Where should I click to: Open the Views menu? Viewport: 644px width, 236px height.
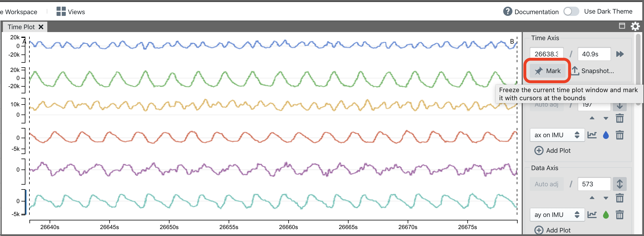point(71,12)
